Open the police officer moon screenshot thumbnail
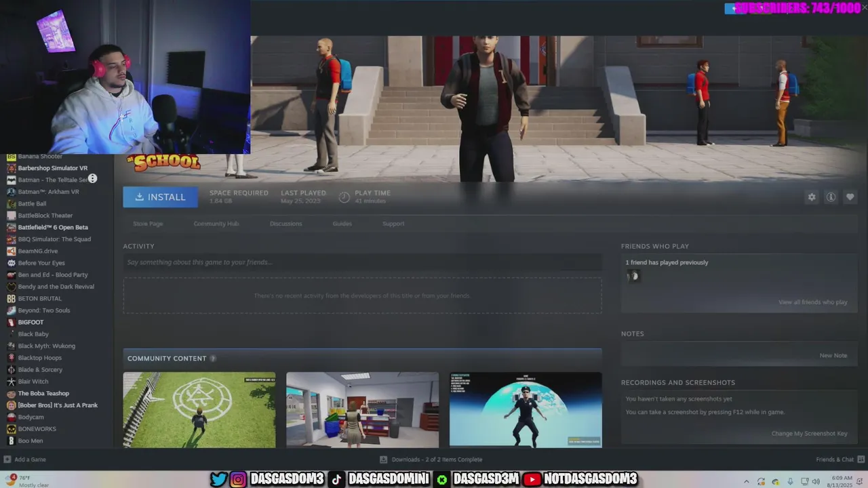868x488 pixels. click(526, 409)
